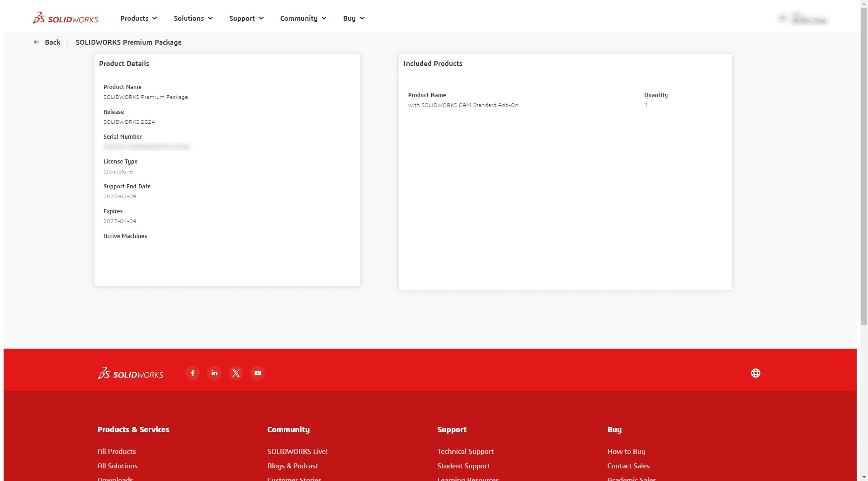Screen dimensions: 868x481
Task: Open SOLIDWORKS YouTube icon
Action: (258, 373)
